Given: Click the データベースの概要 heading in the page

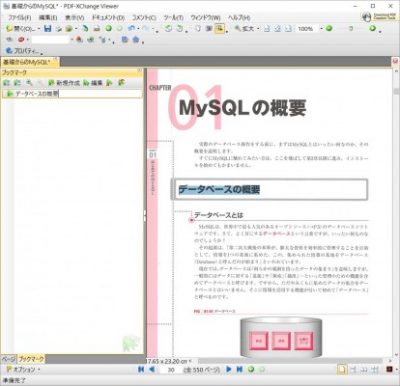Looking at the screenshot, I should [219, 190].
